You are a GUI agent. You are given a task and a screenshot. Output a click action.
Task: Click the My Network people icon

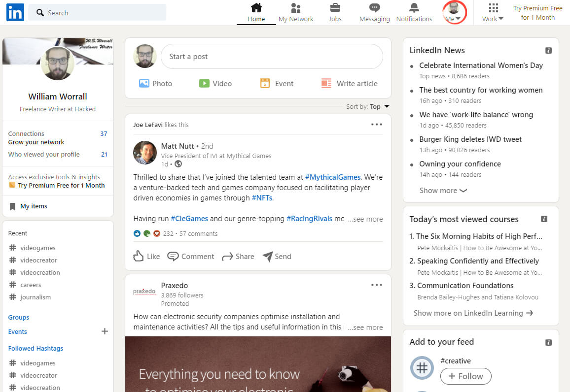point(296,7)
